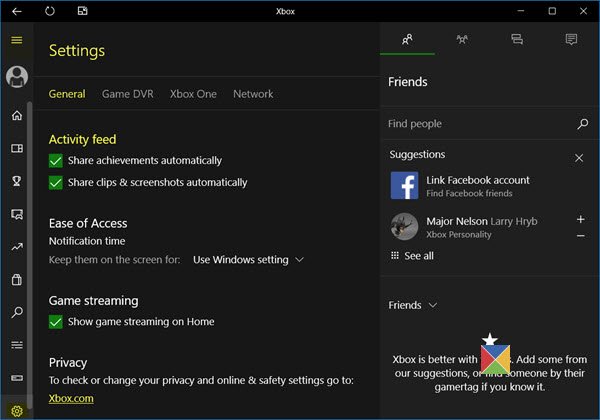600x420 pixels.
Task: Open the Trending arrow icon in sidebar
Action: pos(16,246)
